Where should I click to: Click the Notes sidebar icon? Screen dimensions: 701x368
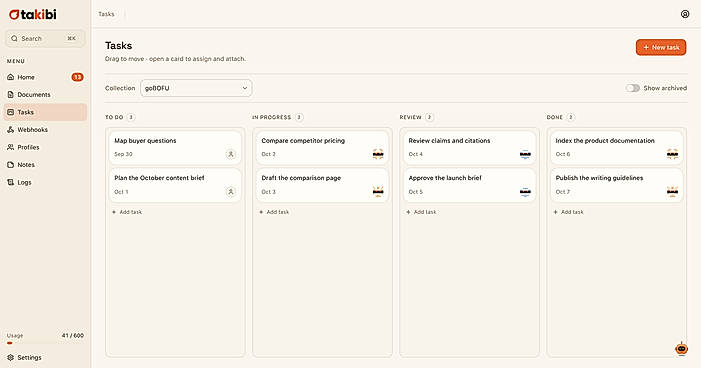pyautogui.click(x=11, y=165)
